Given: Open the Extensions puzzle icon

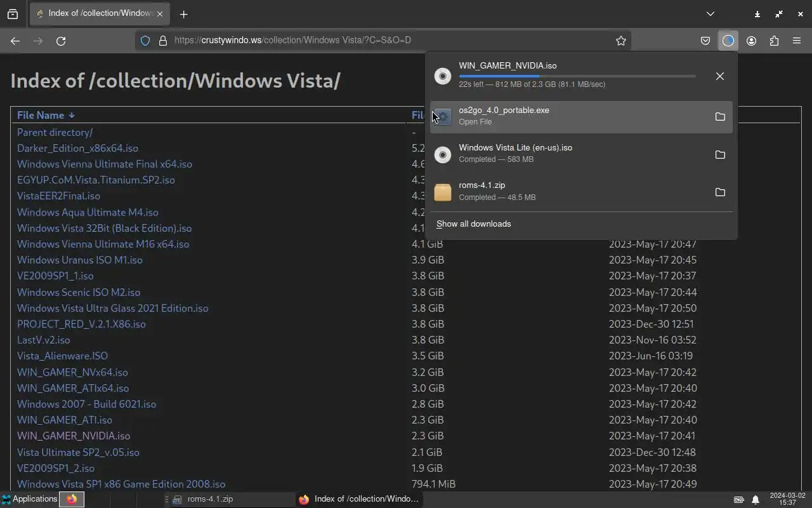Looking at the screenshot, I should 774,41.
